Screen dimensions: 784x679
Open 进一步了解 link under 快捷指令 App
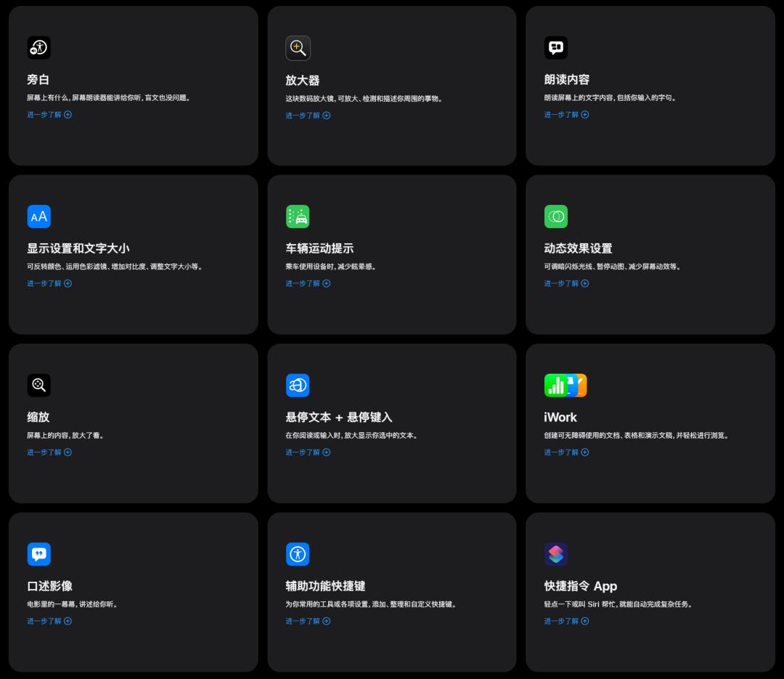click(x=566, y=622)
